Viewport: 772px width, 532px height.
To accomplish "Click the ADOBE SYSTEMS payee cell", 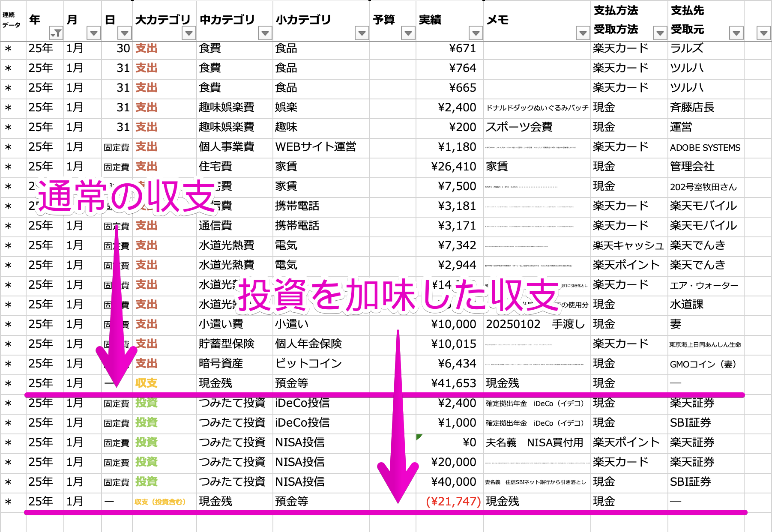I will click(705, 147).
